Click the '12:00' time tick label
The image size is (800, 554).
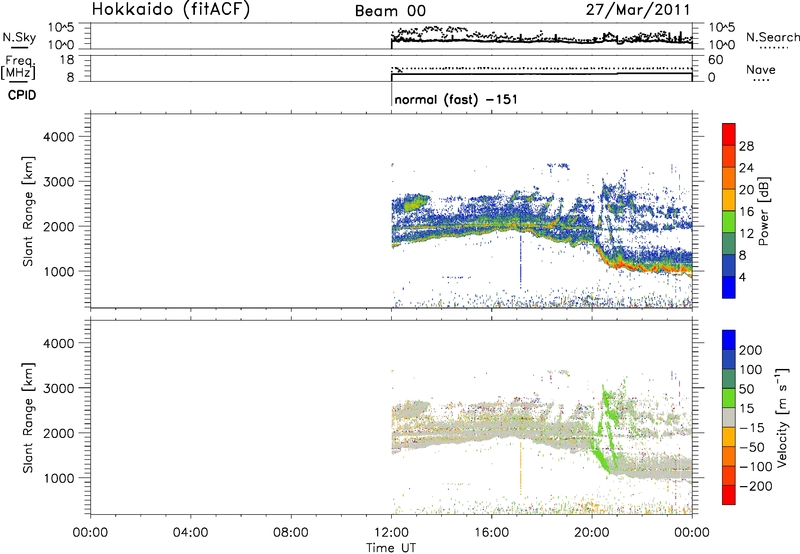pyautogui.click(x=391, y=533)
